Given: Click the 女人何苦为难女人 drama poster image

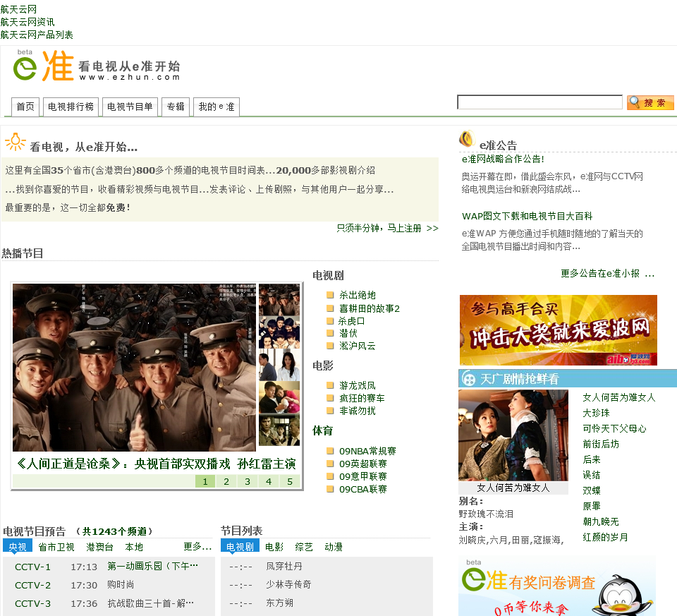Looking at the screenshot, I should click(513, 435).
